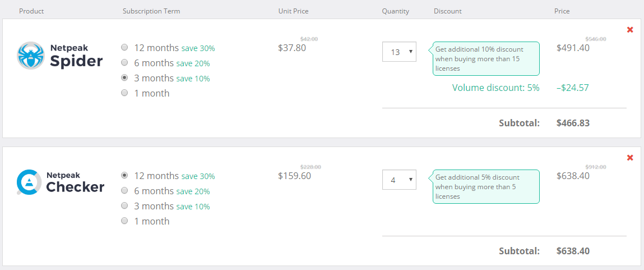
Task: Click the Subscription Term column header
Action: click(x=151, y=11)
